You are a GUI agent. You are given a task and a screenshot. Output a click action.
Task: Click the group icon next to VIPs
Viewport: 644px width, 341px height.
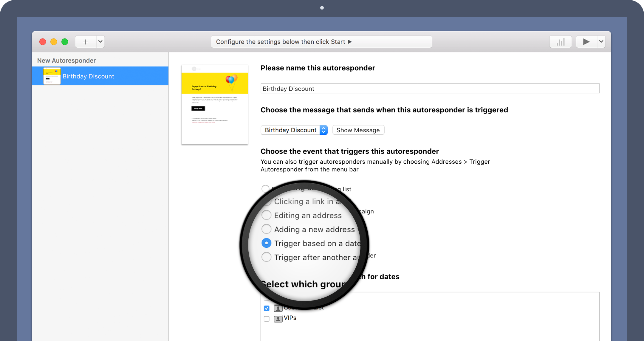278,317
